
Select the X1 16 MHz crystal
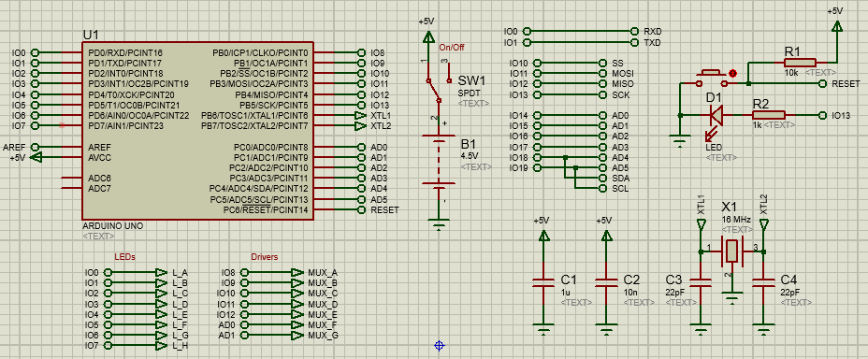pyautogui.click(x=731, y=252)
